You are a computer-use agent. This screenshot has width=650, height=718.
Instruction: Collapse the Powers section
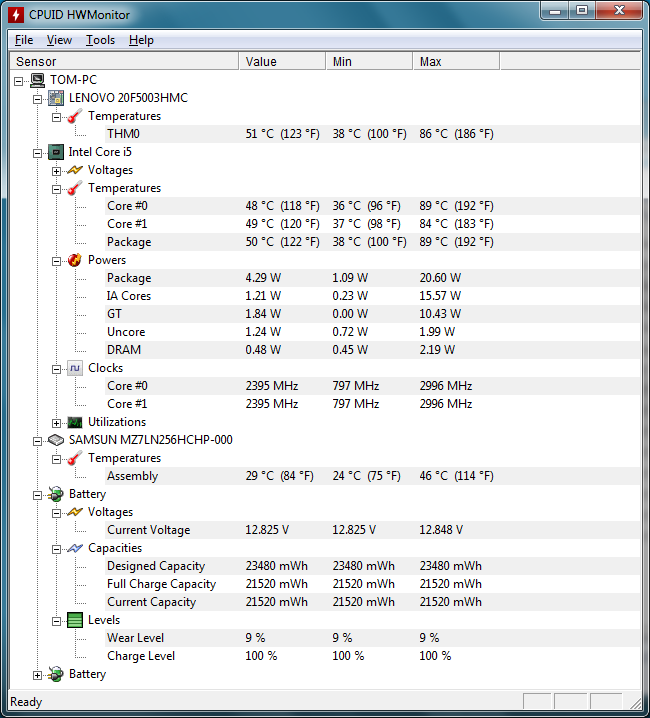click(x=57, y=260)
